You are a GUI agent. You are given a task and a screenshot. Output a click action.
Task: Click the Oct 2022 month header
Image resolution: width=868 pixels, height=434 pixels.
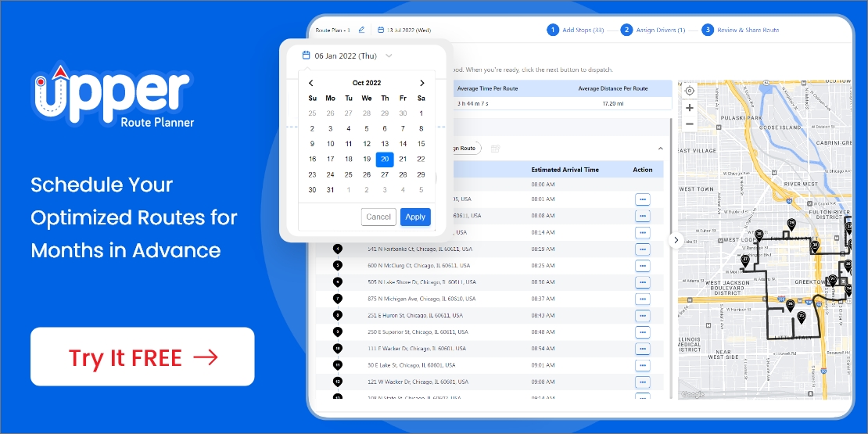pos(367,83)
